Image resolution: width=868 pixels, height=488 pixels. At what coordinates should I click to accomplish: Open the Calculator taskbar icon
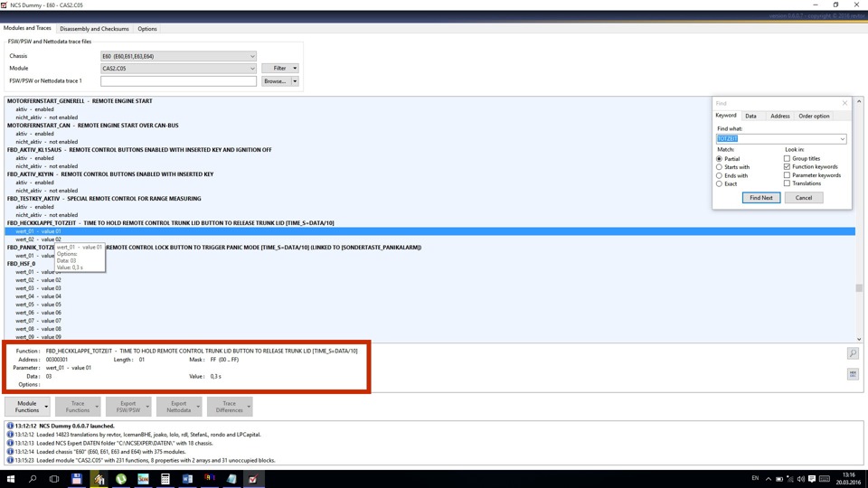pos(165,479)
